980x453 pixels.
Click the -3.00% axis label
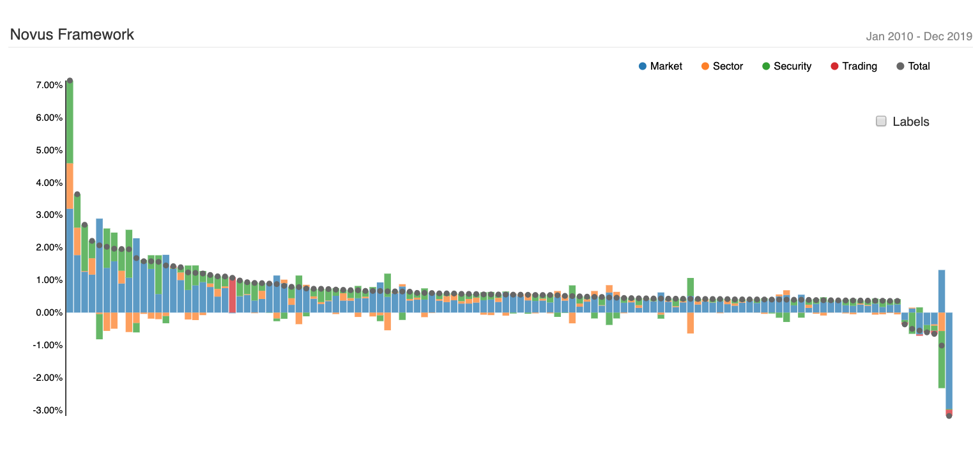coord(48,410)
